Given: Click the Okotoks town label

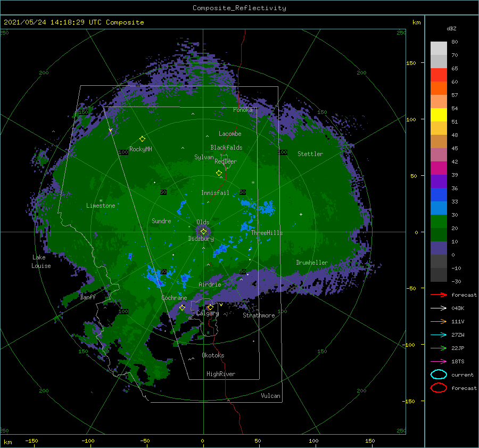Looking at the screenshot, I should [x=213, y=355].
